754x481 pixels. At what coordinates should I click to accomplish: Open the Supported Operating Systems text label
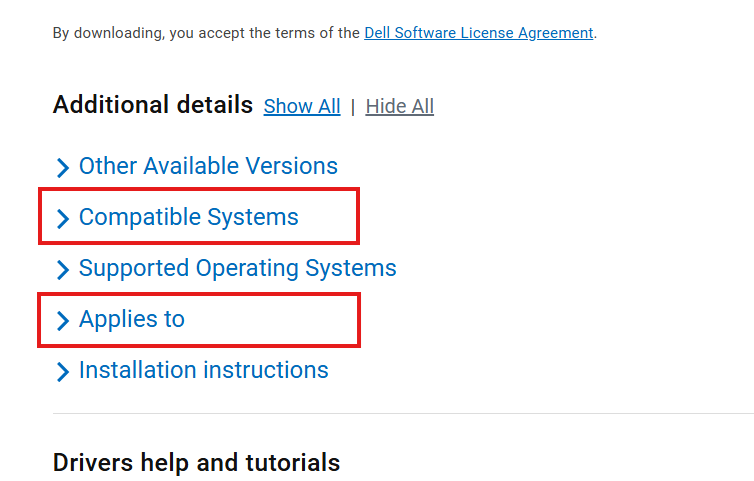237,268
